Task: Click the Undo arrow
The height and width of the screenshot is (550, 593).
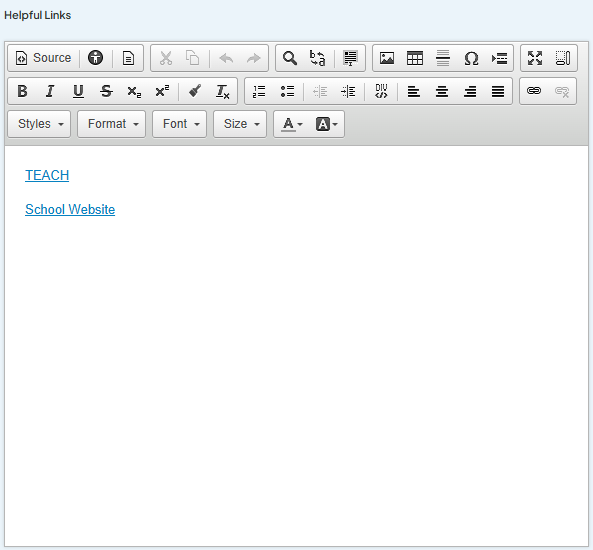Action: pos(226,58)
